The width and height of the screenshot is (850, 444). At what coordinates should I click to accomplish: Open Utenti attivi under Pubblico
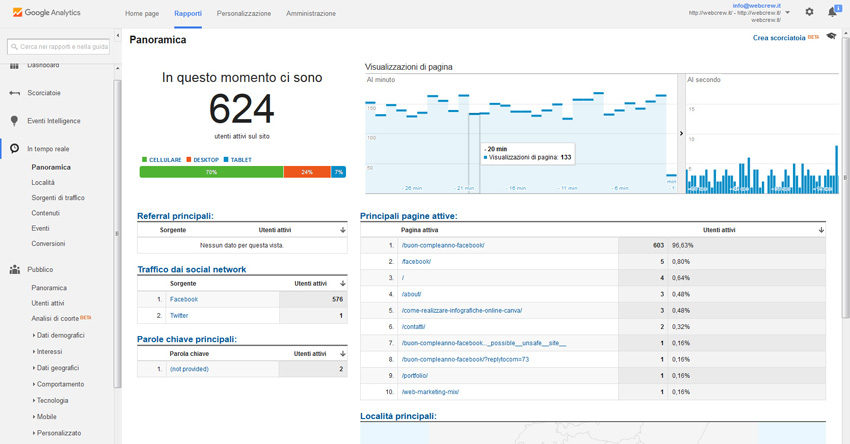click(x=48, y=303)
